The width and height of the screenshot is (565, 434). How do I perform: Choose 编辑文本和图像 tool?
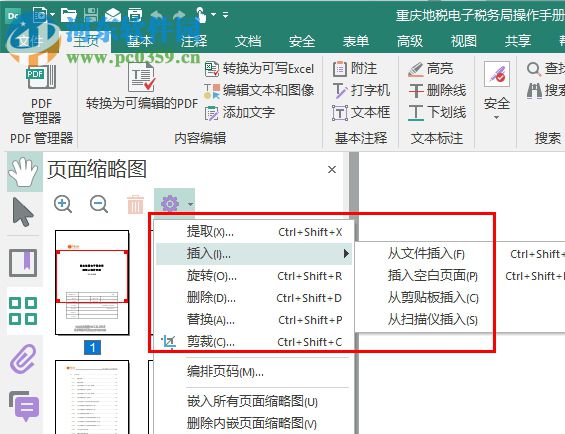point(259,90)
